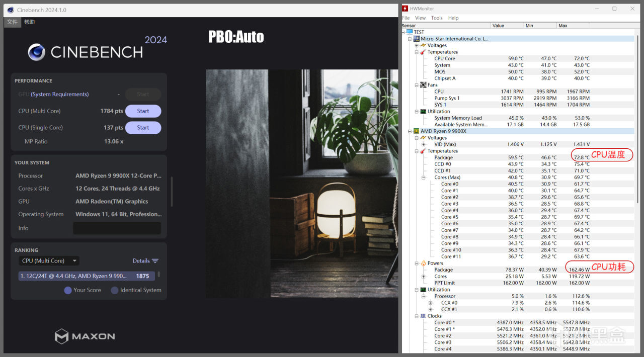Expand the CCX #0 entry
This screenshot has height=357, width=644.
tap(430, 303)
